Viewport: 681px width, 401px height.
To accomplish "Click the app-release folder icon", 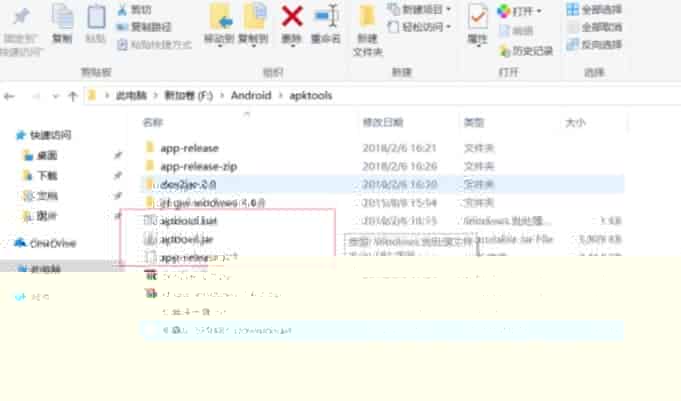I will click(x=150, y=148).
